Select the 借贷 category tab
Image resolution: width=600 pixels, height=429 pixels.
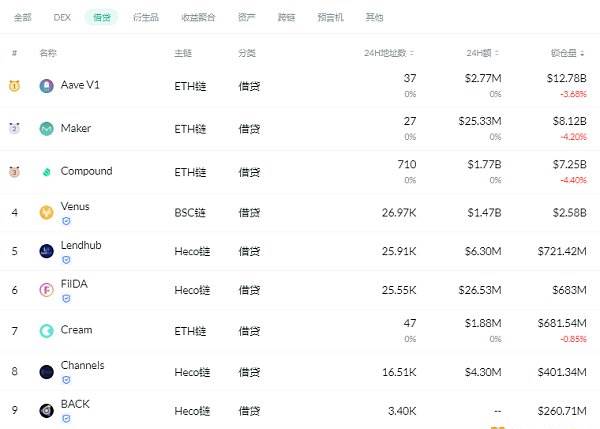tap(102, 17)
